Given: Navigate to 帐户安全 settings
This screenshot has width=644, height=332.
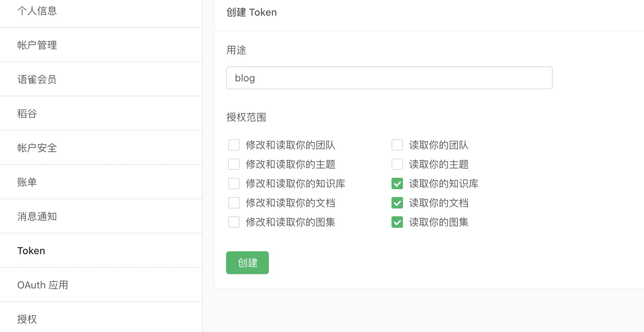Looking at the screenshot, I should (37, 148).
